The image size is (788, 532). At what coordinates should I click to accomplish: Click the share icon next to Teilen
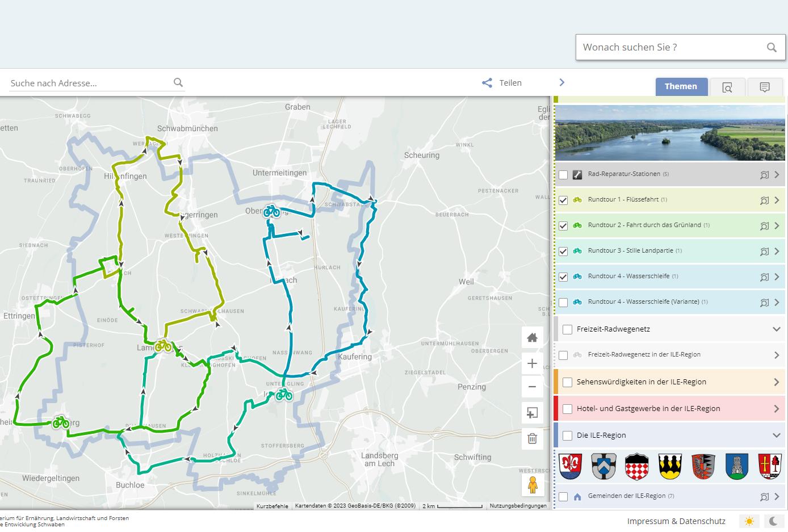coord(487,83)
